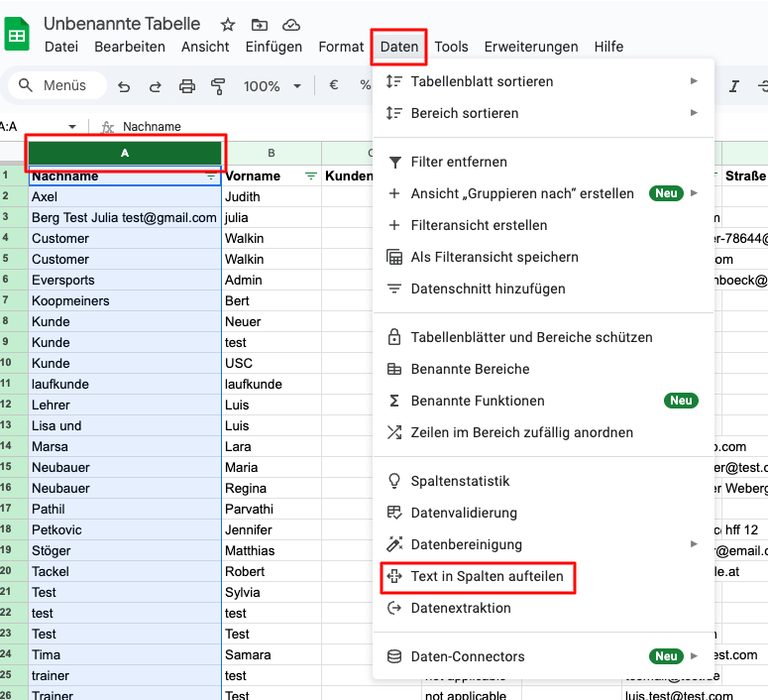Choose Datenschnitt hinzufügen
The image size is (768, 700).
point(543,289)
